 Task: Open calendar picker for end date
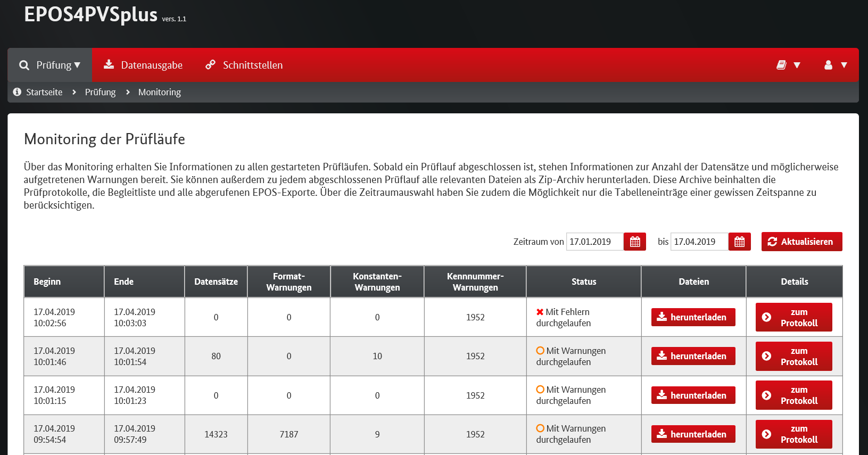[739, 242]
